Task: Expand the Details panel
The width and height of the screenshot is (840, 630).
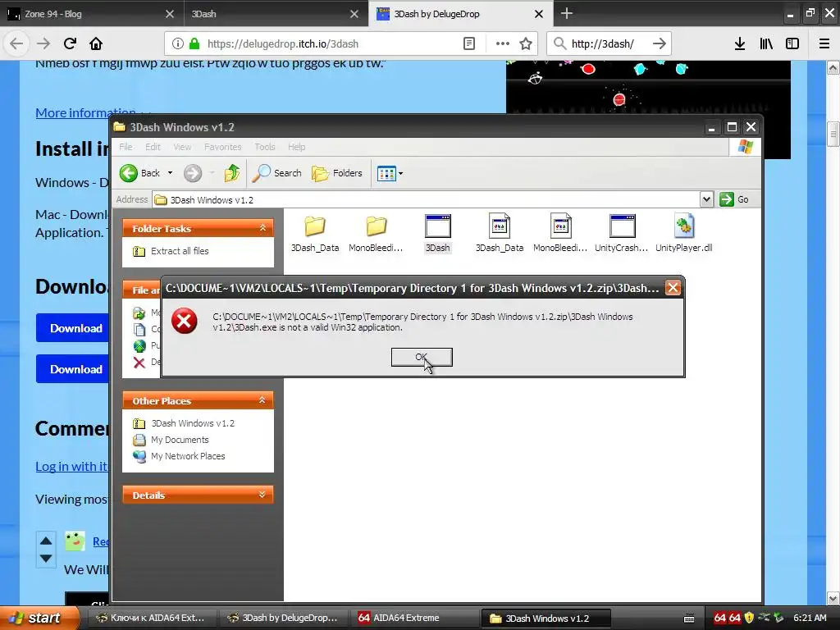Action: click(x=262, y=495)
